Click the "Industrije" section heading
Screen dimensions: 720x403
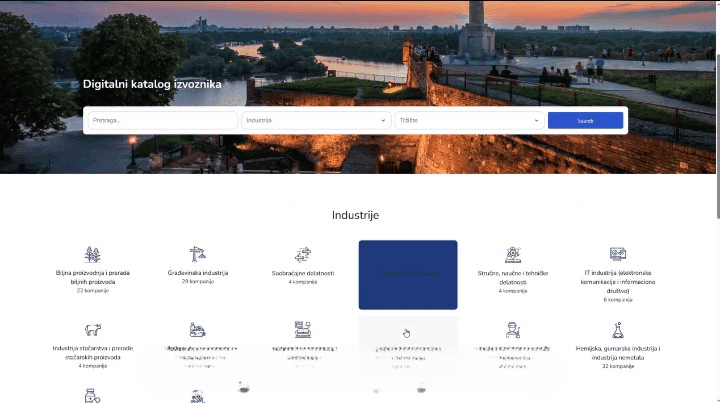(355, 215)
